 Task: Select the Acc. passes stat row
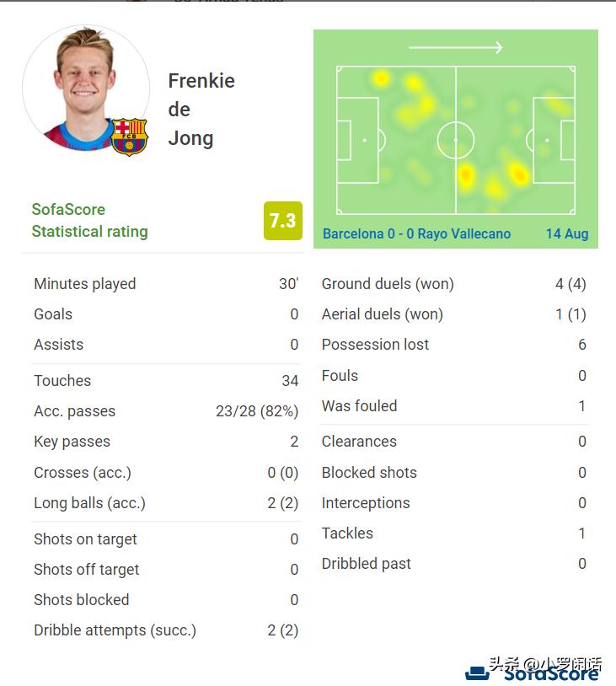tap(165, 411)
